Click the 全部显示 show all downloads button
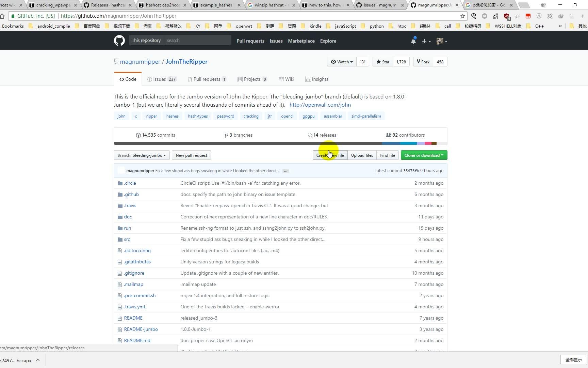This screenshot has height=368, width=588. (573, 360)
